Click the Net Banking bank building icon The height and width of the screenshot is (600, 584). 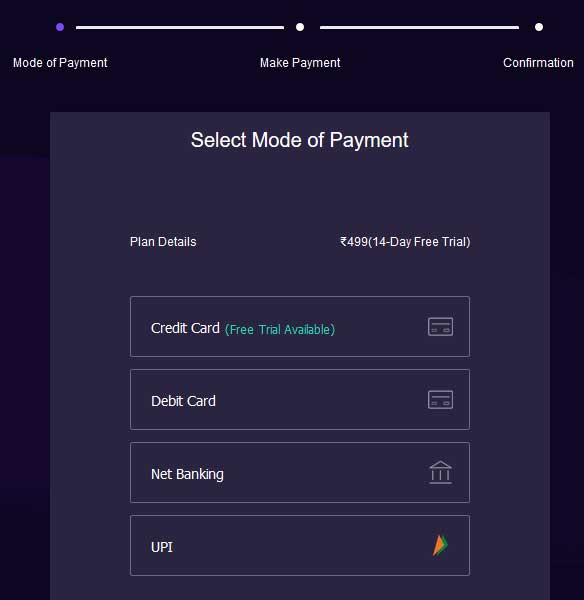[440, 473]
